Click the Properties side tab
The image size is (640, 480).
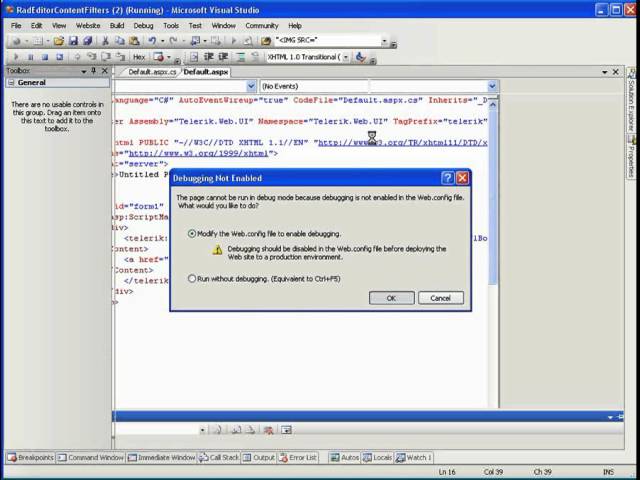tap(631, 157)
